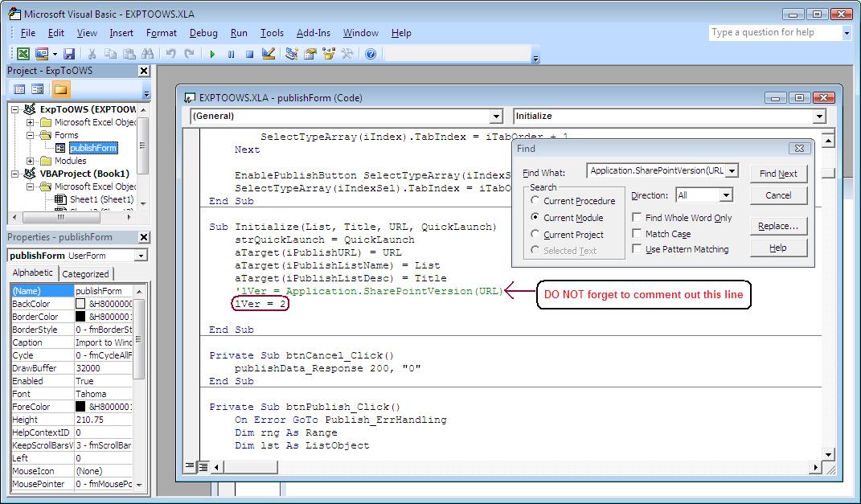Click the Break pause icon
Image resolution: width=861 pixels, height=504 pixels.
pyautogui.click(x=231, y=54)
